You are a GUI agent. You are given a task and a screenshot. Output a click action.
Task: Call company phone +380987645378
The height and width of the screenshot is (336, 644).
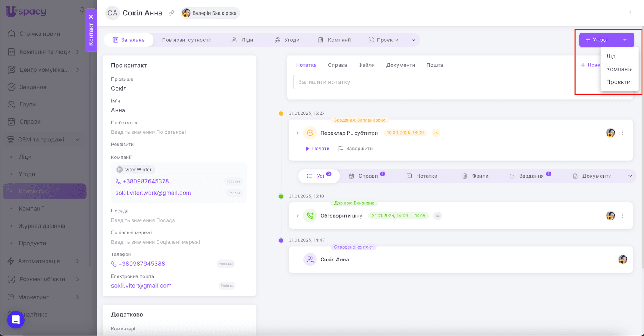(146, 181)
